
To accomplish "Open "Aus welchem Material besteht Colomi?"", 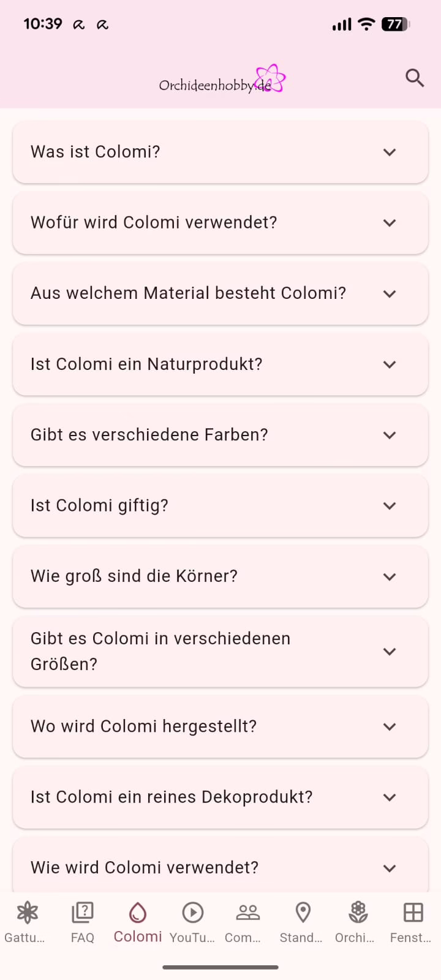I will pyautogui.click(x=220, y=293).
